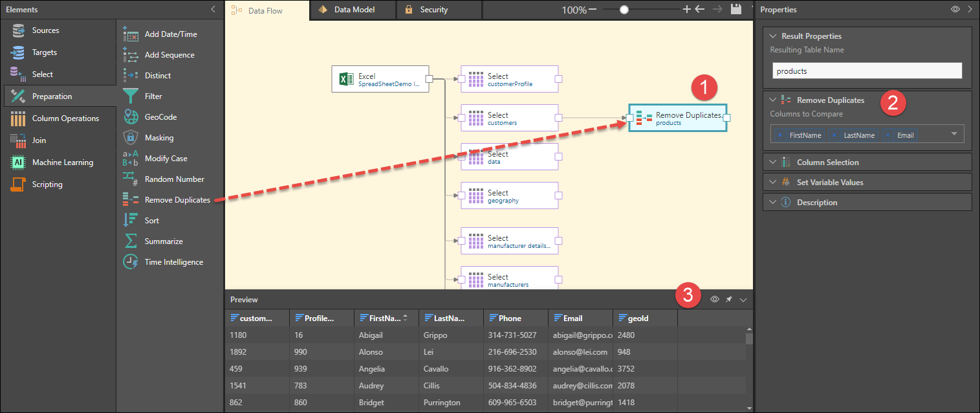Pin the Preview panel
Image resolution: width=980 pixels, height=413 pixels.
tap(729, 300)
